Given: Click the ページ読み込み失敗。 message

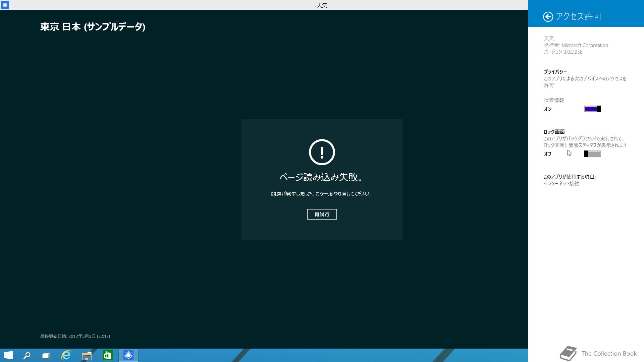Looking at the screenshot, I should [x=322, y=177].
